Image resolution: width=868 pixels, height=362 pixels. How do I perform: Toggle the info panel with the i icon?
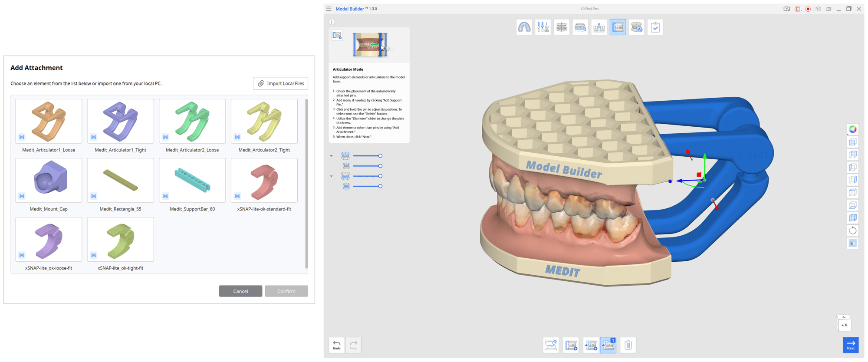[332, 22]
